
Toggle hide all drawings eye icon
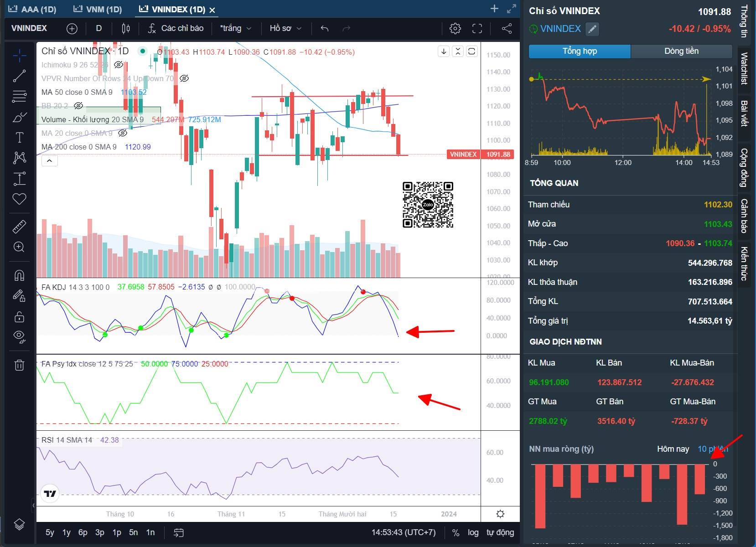pyautogui.click(x=19, y=336)
